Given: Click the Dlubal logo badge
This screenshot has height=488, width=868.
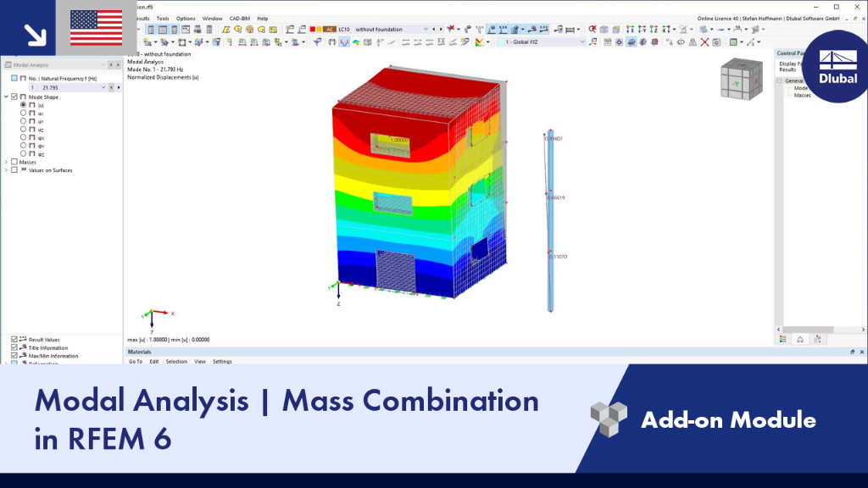Looking at the screenshot, I should click(837, 67).
